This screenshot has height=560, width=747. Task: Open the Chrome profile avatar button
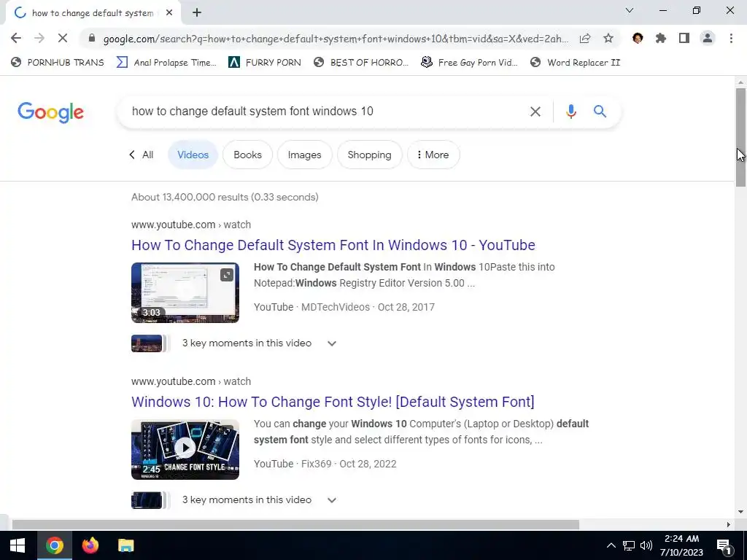708,38
